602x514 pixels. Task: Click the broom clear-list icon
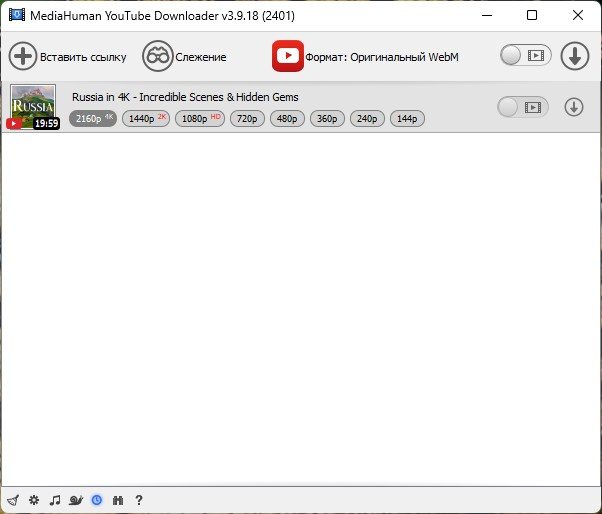(x=12, y=499)
